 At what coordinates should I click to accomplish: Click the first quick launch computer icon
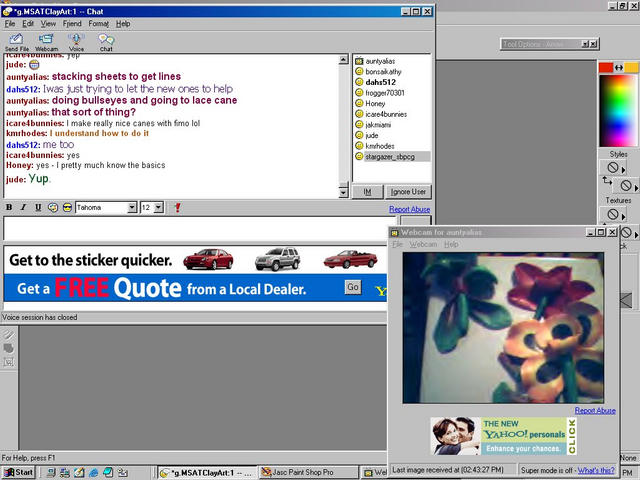[51, 473]
